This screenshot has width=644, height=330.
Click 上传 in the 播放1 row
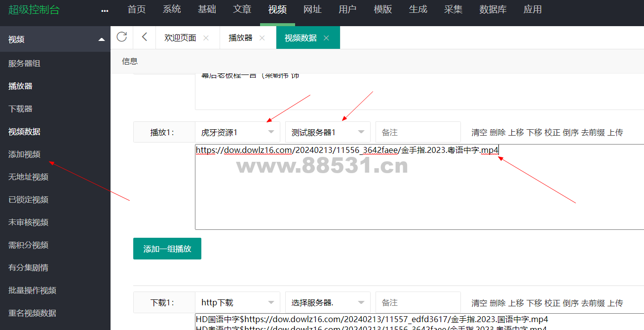click(x=615, y=132)
